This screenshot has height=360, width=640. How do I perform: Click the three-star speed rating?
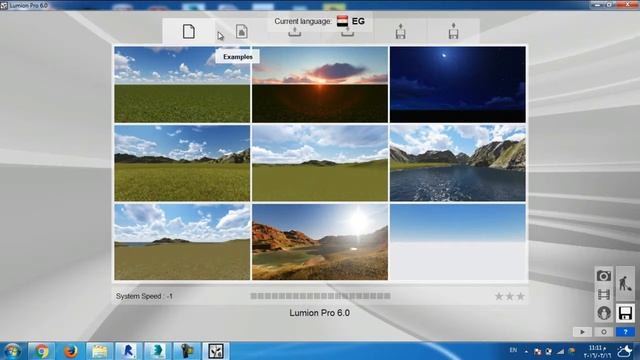pos(509,296)
